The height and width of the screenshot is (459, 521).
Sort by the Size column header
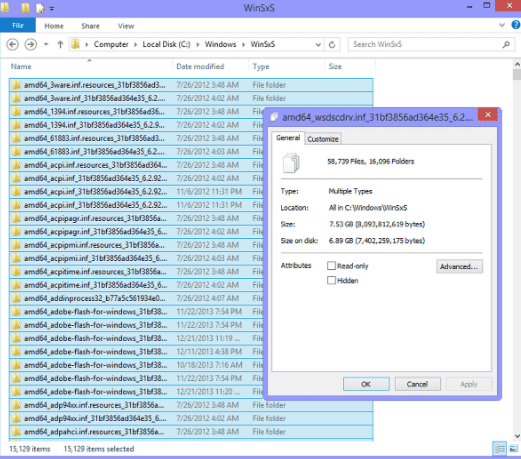pyautogui.click(x=350, y=66)
